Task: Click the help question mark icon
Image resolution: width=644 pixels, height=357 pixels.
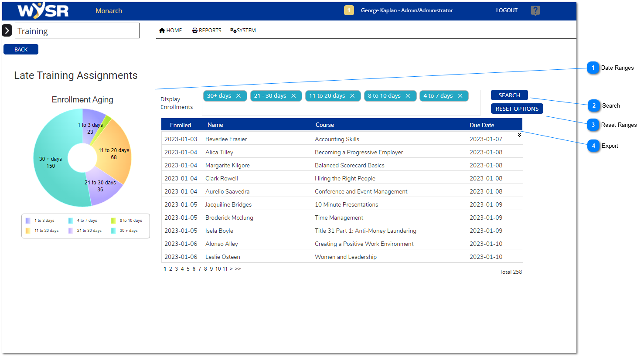Action: point(535,10)
